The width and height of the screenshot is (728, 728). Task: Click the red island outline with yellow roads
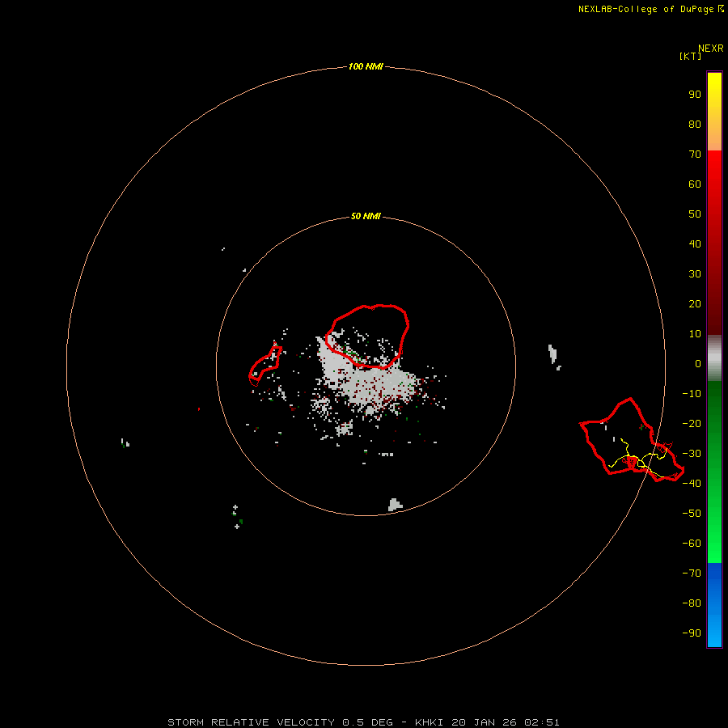tap(632, 439)
